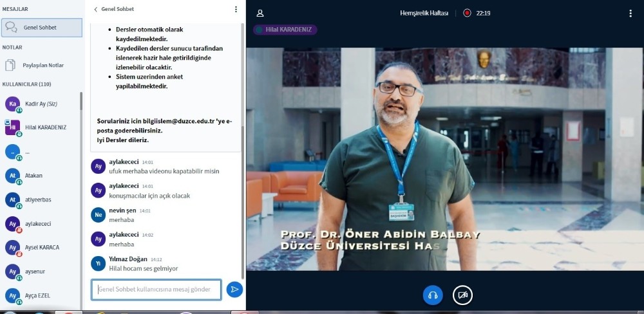This screenshot has width=644, height=314.
Task: Click the Hilal KARADENIZ talking indicator pill
Action: pos(285,30)
